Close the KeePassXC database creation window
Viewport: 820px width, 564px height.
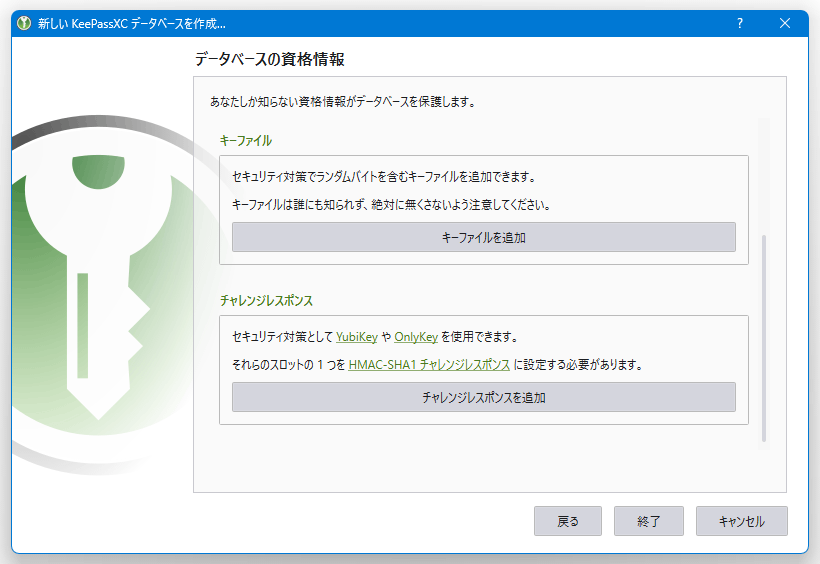click(x=785, y=23)
